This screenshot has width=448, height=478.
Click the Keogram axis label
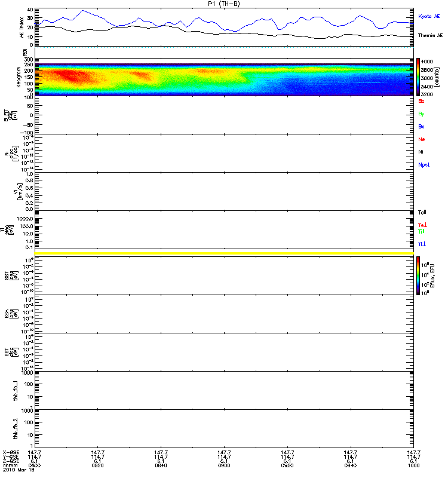point(19,77)
